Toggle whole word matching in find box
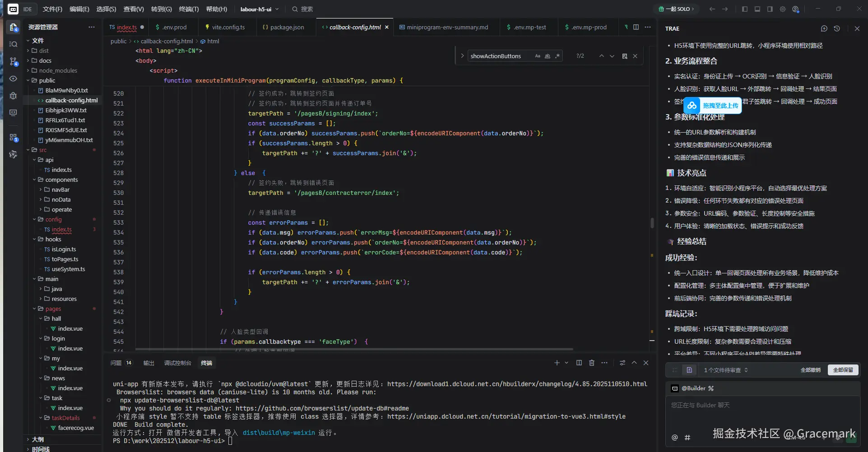 click(x=548, y=56)
